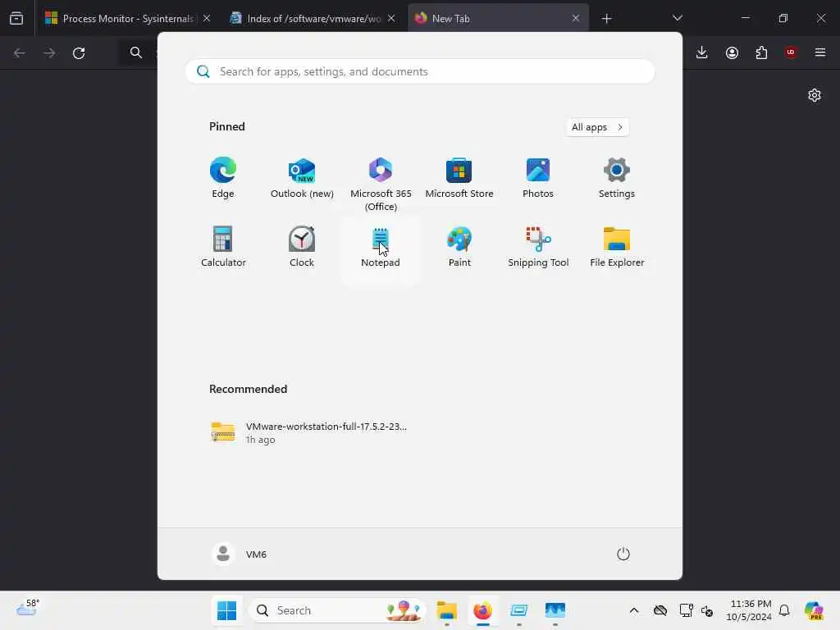840x630 pixels.
Task: Focus the Start menu search field
Action: [419, 71]
